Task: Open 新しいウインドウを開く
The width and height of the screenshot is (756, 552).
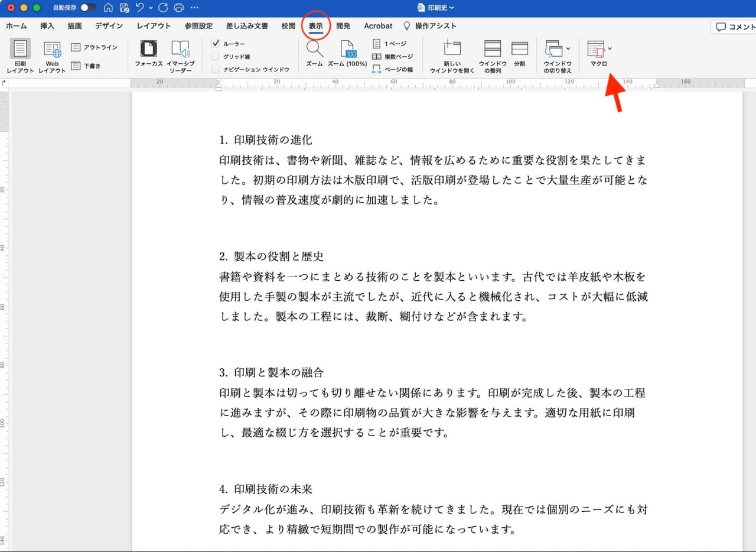Action: pyautogui.click(x=452, y=48)
